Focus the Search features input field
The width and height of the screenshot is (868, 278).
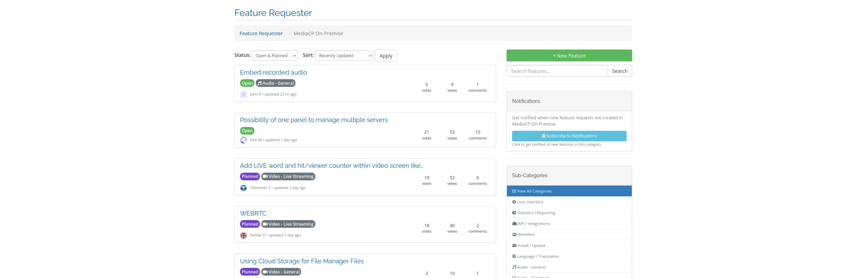pos(557,71)
